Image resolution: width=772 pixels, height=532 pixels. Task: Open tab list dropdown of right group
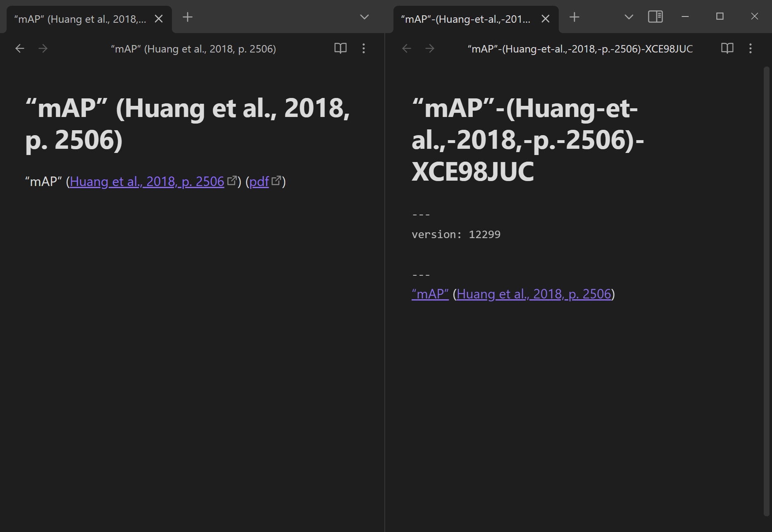tap(628, 17)
